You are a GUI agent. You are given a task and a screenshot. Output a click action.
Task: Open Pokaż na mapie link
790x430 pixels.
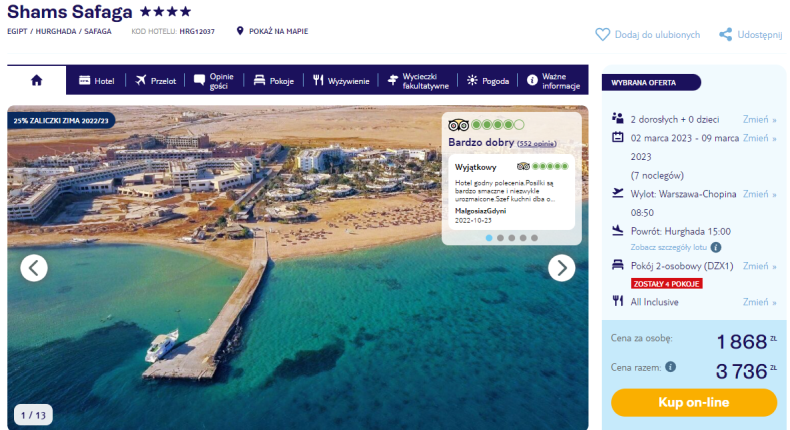pos(279,31)
